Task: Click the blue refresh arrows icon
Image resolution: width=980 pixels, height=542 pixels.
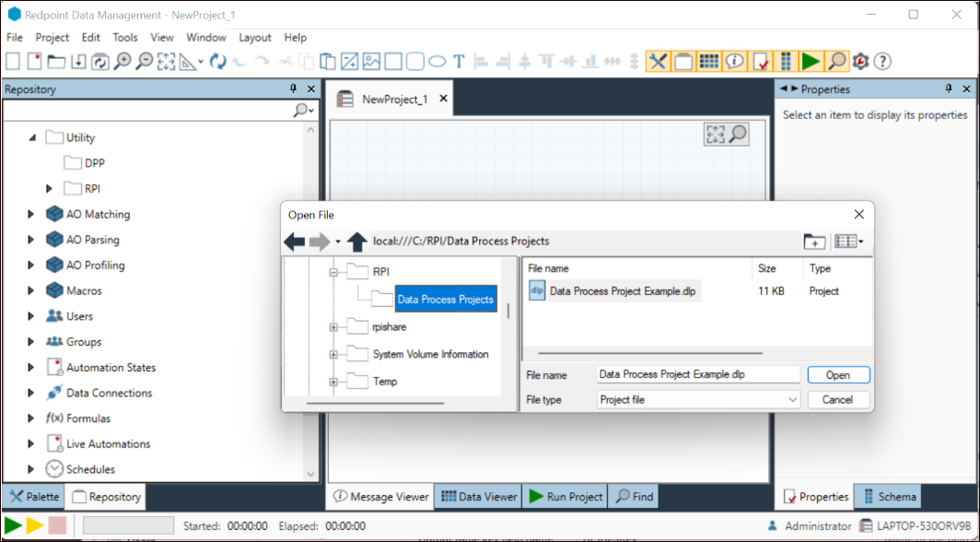Action: pyautogui.click(x=217, y=62)
